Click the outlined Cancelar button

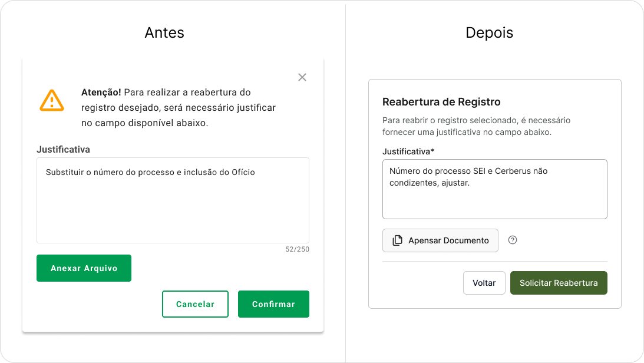(195, 304)
